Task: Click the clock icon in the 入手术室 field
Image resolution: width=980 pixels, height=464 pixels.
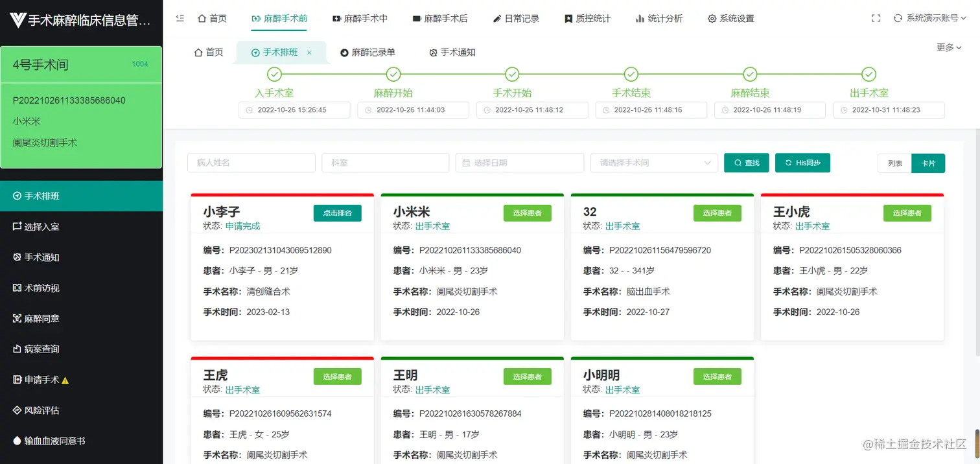Action: pyautogui.click(x=250, y=110)
